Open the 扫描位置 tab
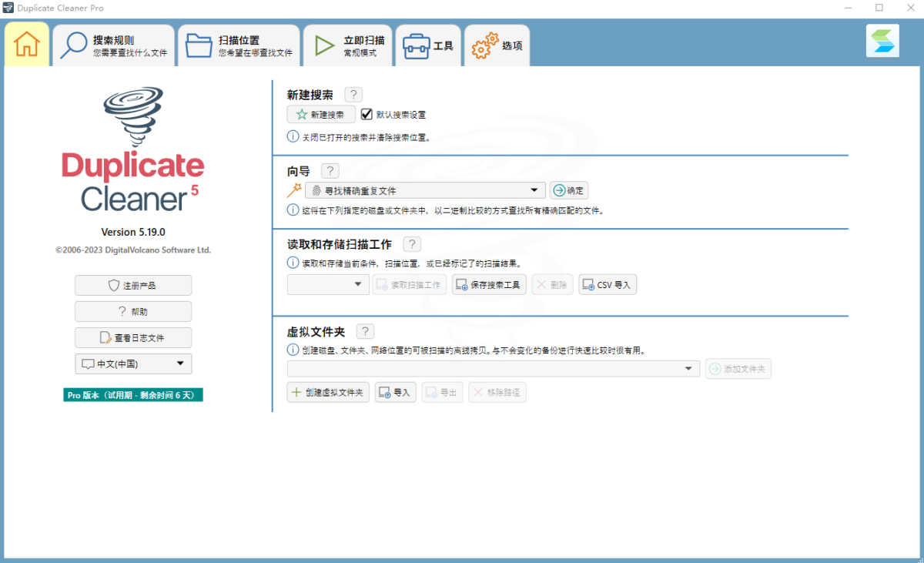The height and width of the screenshot is (563, 924). (x=239, y=45)
